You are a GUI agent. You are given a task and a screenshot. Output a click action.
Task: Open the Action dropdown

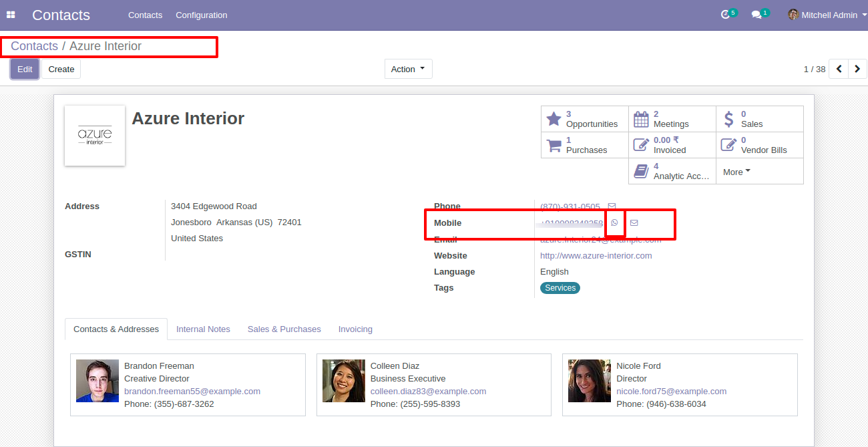408,69
